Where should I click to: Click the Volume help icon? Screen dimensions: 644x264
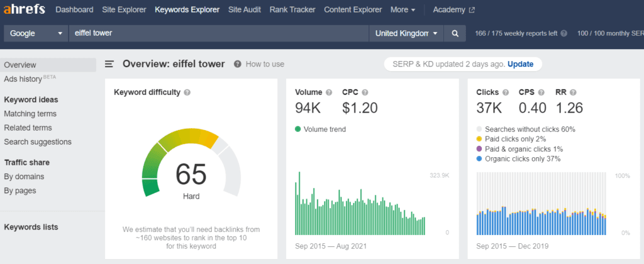tap(328, 92)
